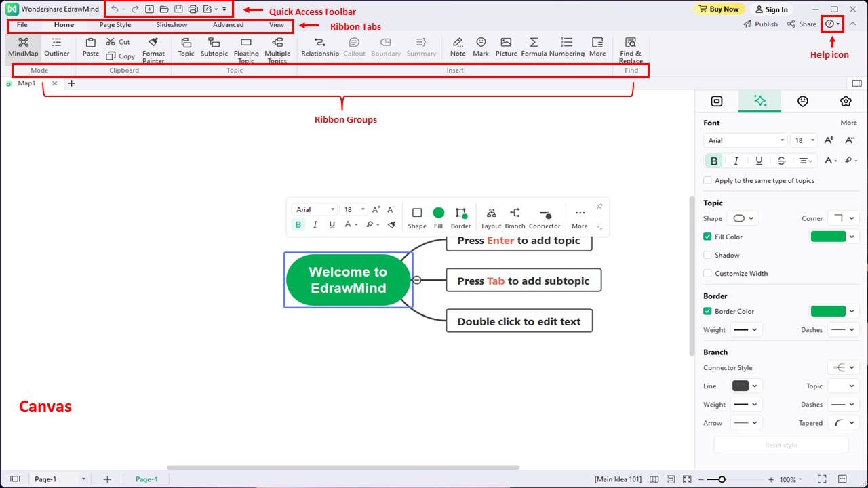Click the Print icon in quick access toolbar
The width and height of the screenshot is (868, 488).
[193, 9]
